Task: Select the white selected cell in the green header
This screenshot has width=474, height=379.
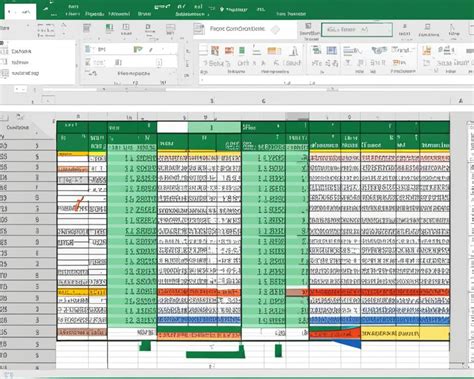Action: coord(172,127)
